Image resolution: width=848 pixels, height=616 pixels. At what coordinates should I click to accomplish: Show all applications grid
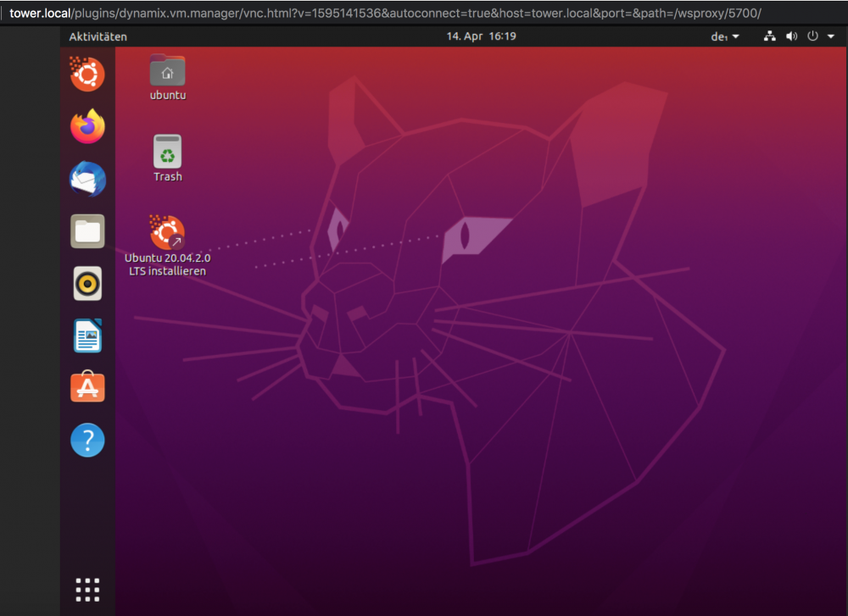point(87,590)
